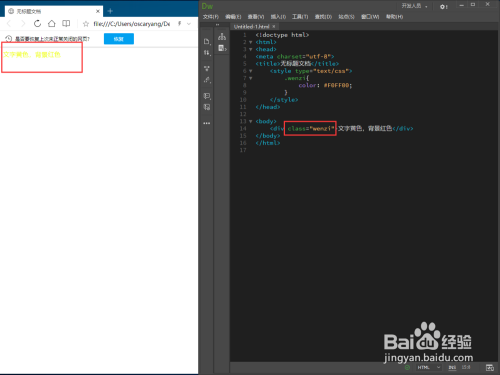500x375 pixels.
Task: Click the .wenzi selector on line 7
Action: coord(295,78)
